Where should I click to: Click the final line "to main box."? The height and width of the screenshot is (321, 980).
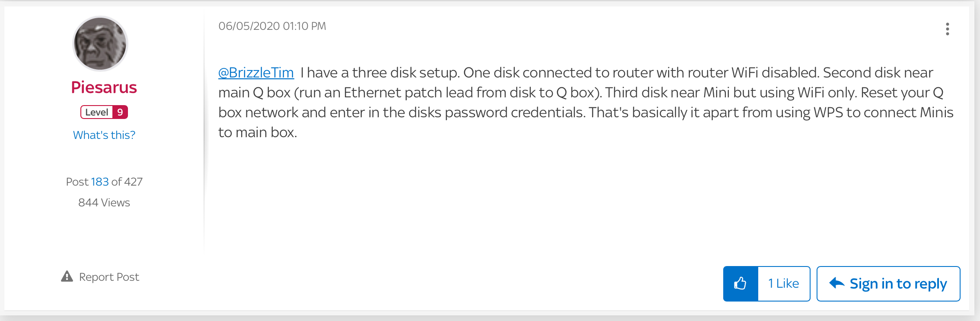pos(258,132)
